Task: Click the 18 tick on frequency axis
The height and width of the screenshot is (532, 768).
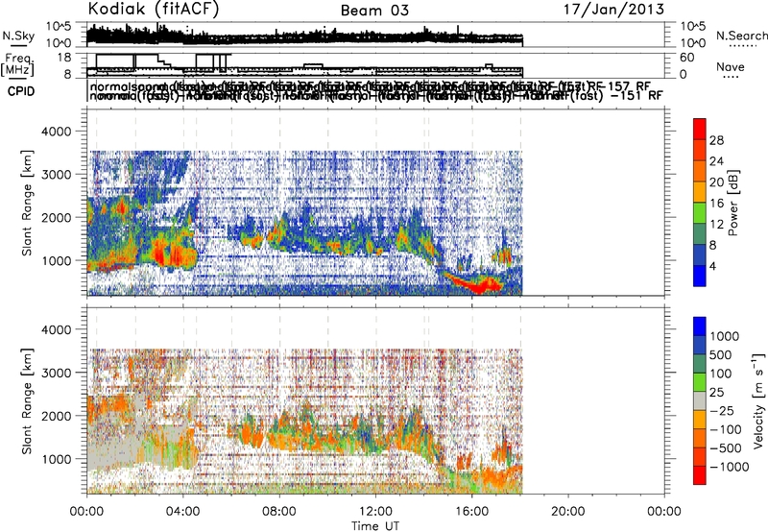Action: tap(64, 58)
